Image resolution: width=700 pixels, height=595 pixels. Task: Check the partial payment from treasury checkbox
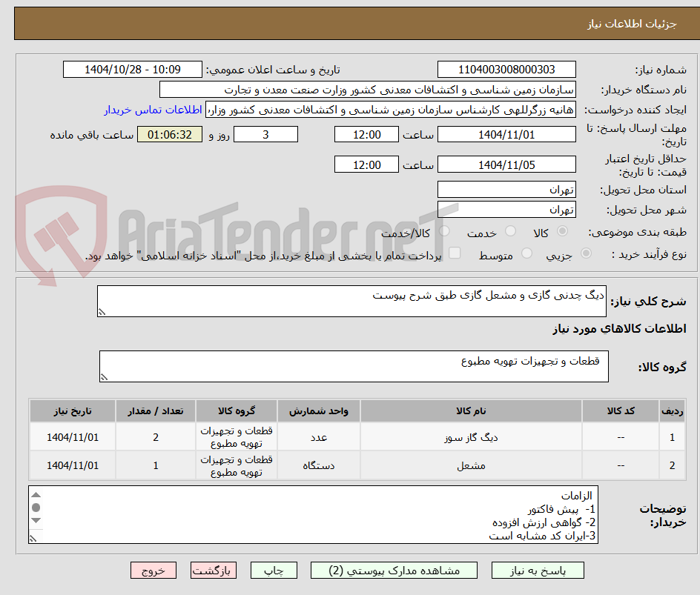(x=455, y=253)
